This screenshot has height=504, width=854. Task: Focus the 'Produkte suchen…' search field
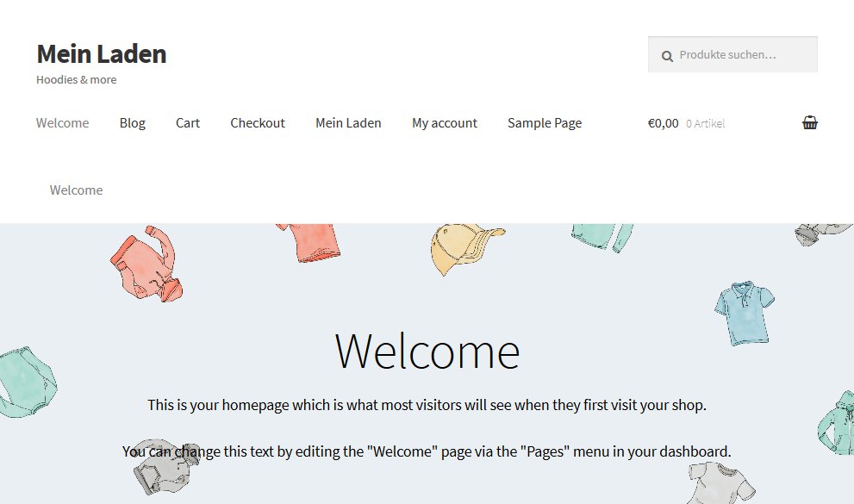click(743, 55)
